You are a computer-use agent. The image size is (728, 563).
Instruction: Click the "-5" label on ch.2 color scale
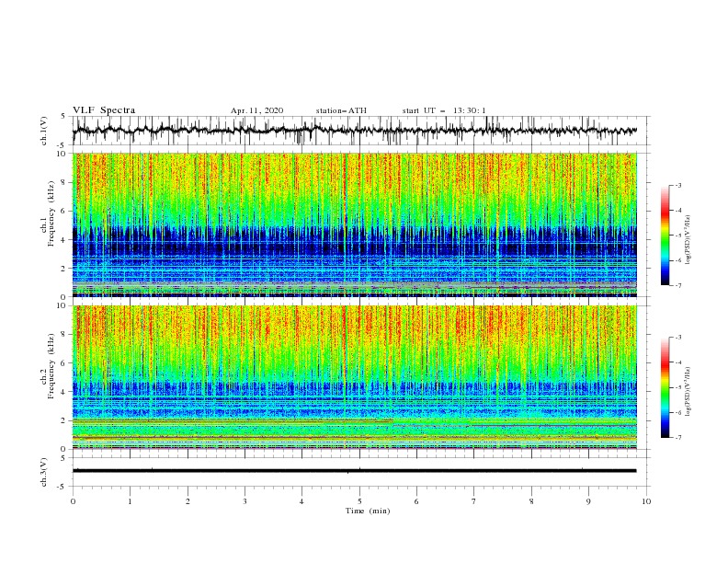[677, 387]
